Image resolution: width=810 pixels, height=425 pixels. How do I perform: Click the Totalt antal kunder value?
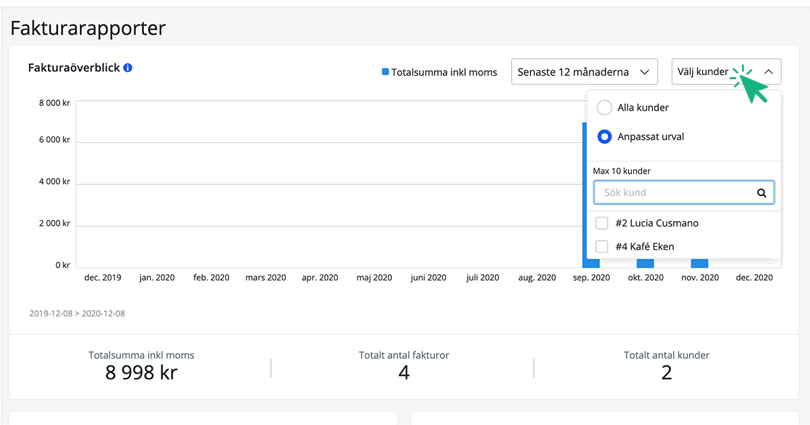click(x=666, y=373)
